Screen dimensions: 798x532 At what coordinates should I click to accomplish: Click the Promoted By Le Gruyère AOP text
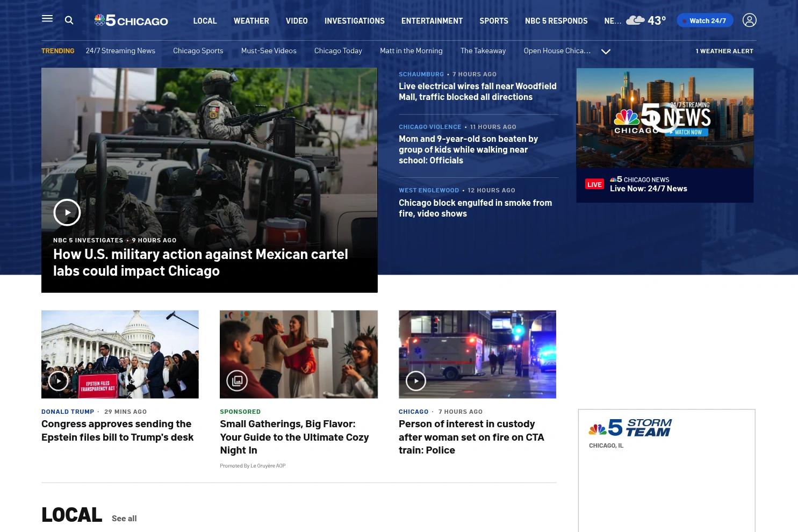click(x=253, y=465)
